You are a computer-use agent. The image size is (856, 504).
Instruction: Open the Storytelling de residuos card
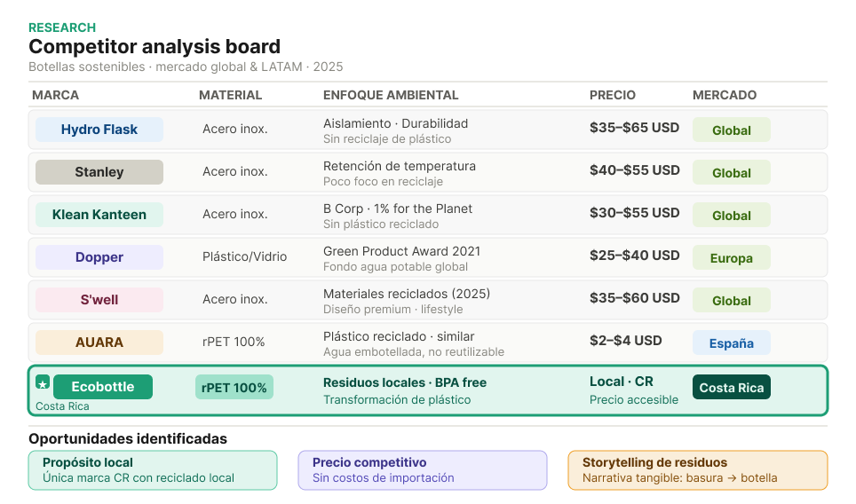point(698,470)
